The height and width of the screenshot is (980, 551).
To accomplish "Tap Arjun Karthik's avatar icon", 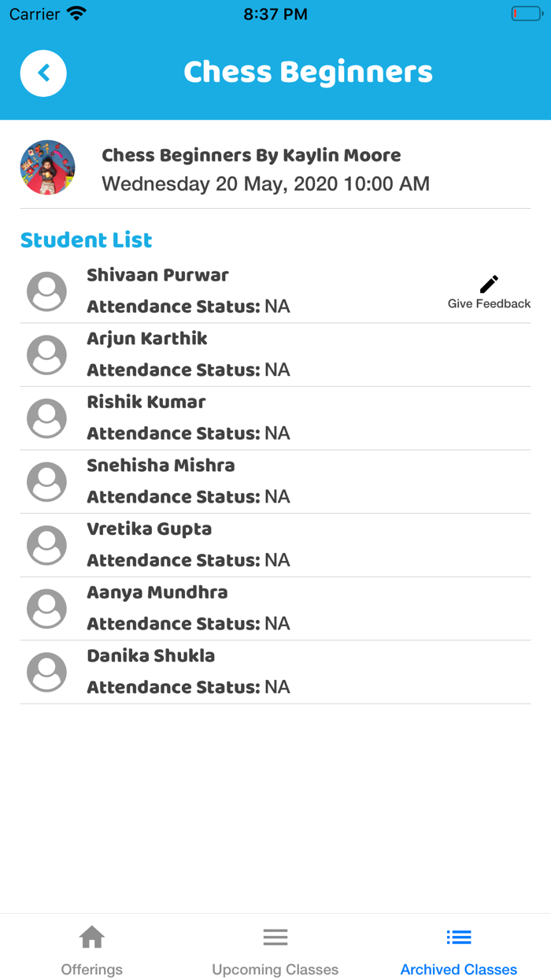I will [47, 355].
